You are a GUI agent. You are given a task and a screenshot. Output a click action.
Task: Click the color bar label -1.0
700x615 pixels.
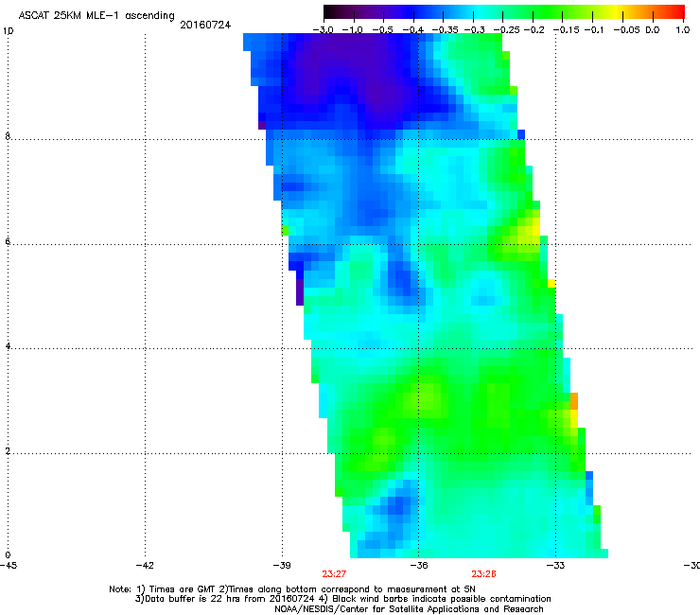pos(353,30)
